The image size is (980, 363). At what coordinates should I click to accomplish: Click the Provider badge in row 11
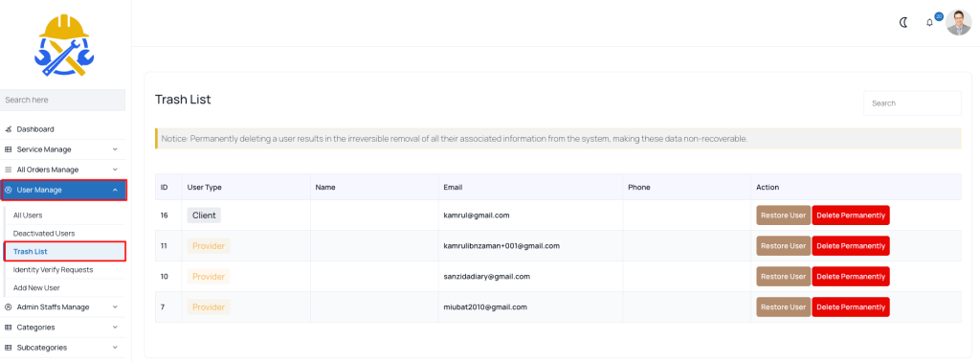click(208, 246)
